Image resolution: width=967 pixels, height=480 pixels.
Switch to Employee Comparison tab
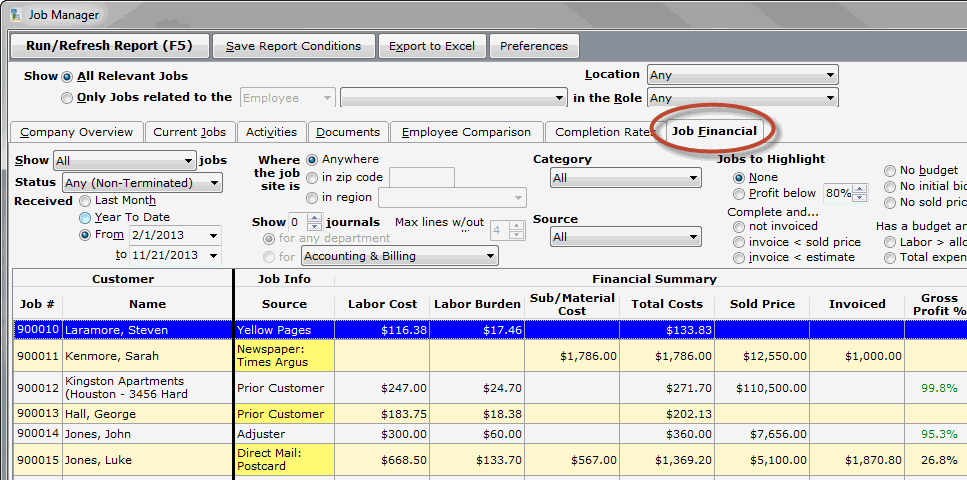pos(466,132)
